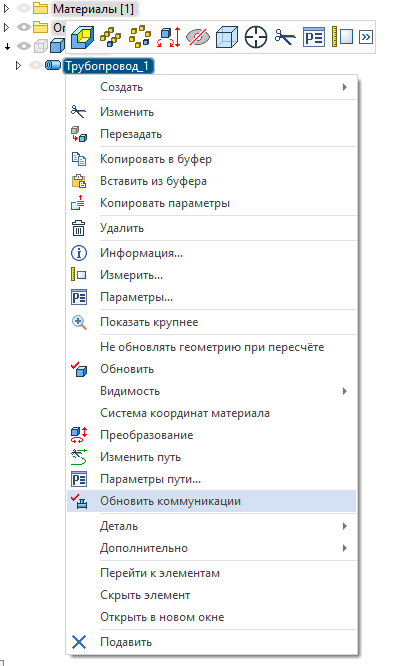Click Обновить коммуникации
Image resolution: width=393 pixels, height=666 pixels.
pos(212,502)
